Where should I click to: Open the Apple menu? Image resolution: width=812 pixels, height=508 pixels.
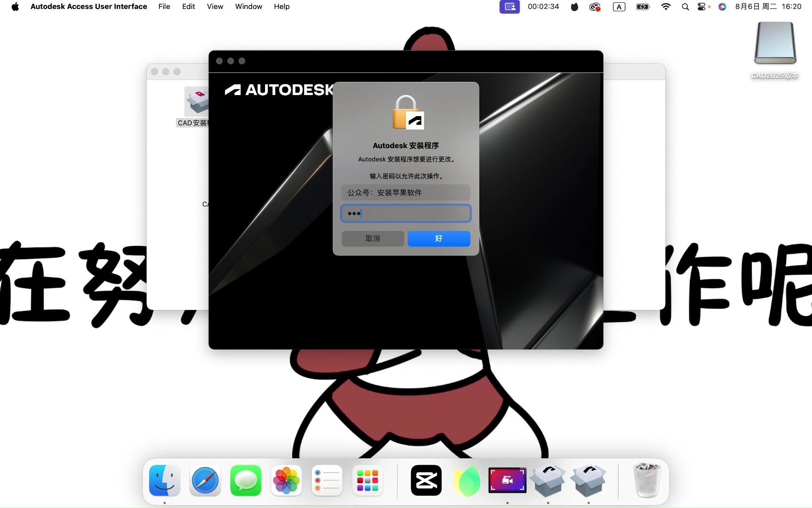pyautogui.click(x=15, y=7)
